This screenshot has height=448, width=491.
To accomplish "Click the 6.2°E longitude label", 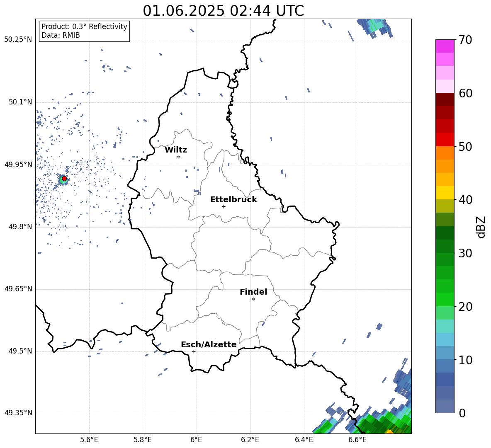I will [x=250, y=440].
